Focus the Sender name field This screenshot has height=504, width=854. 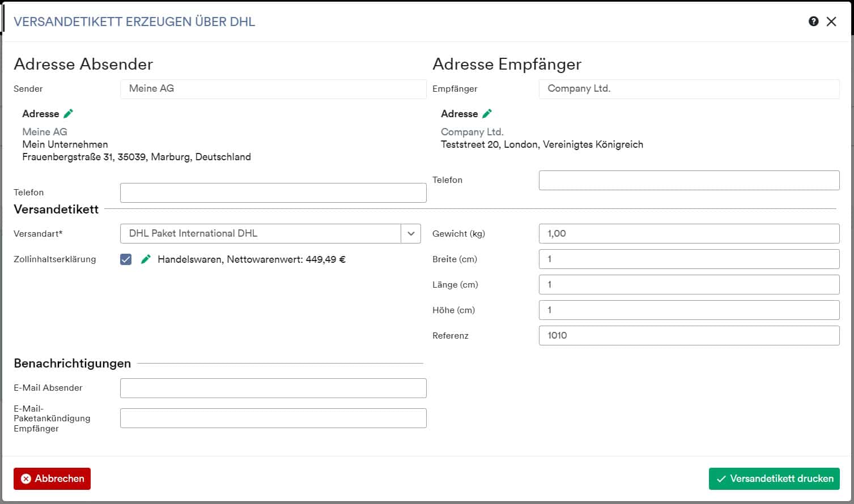(273, 89)
